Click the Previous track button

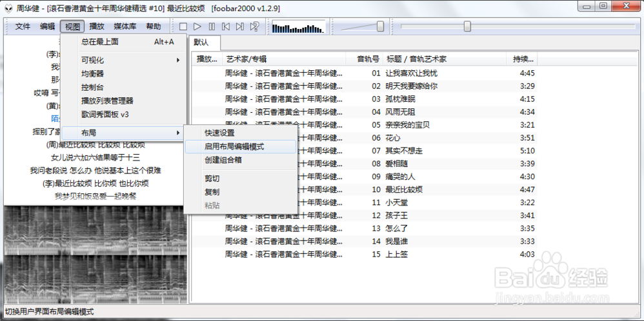226,26
